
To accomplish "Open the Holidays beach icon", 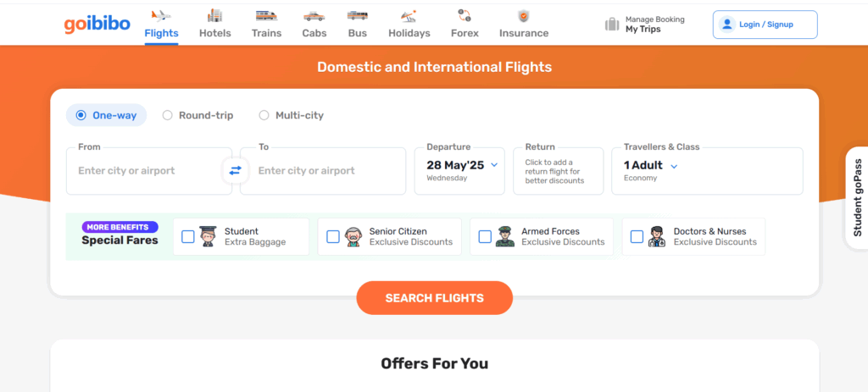I will coord(409,15).
